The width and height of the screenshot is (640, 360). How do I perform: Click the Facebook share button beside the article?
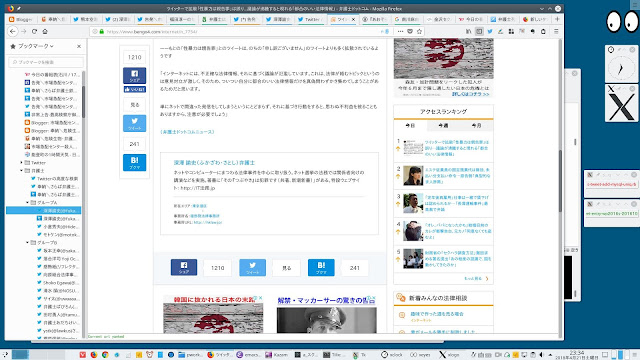point(135,76)
